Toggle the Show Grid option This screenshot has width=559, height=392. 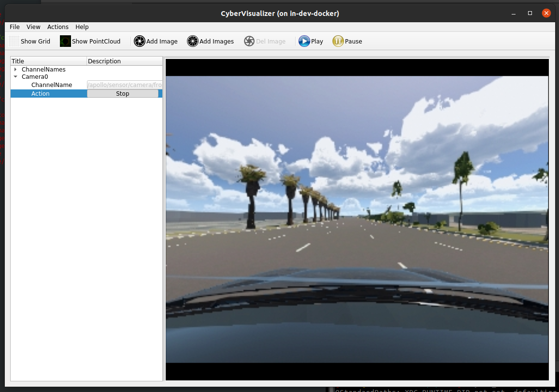30,42
